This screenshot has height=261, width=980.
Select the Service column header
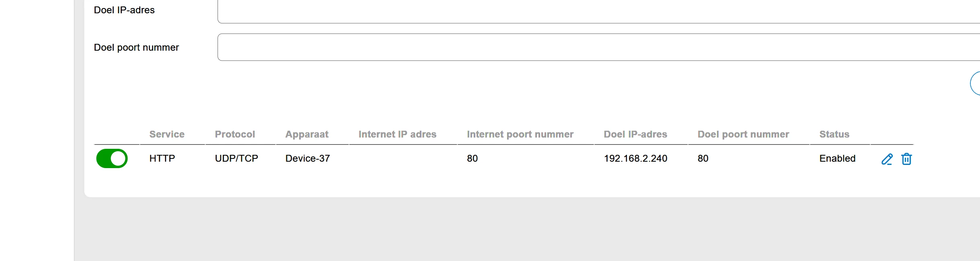(x=167, y=134)
